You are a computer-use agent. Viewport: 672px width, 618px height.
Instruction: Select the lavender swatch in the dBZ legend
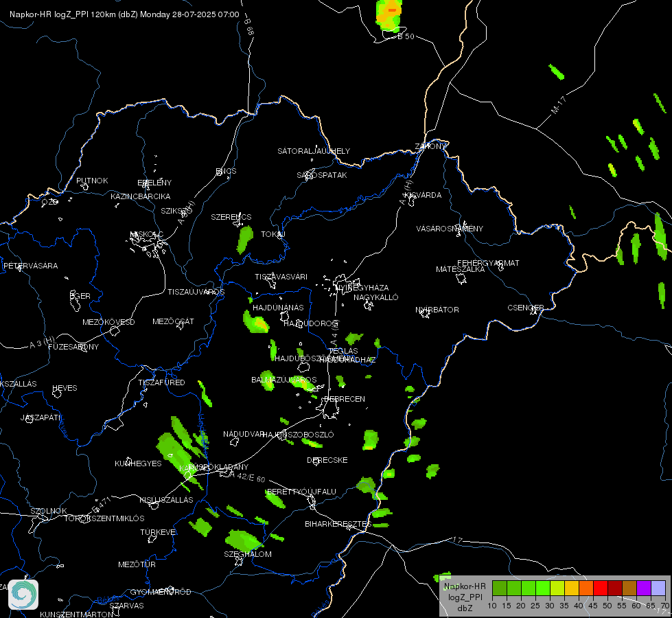658,588
